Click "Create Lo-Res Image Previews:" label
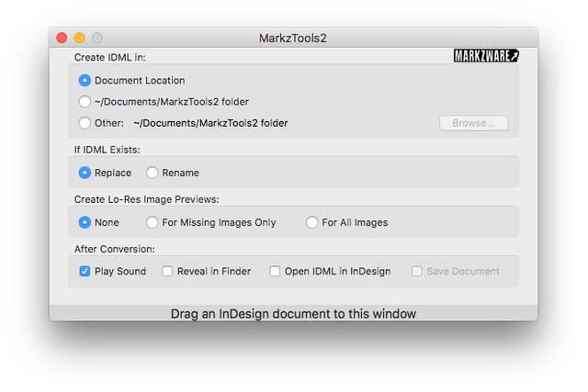This screenshot has width=588, height=392. [x=147, y=199]
